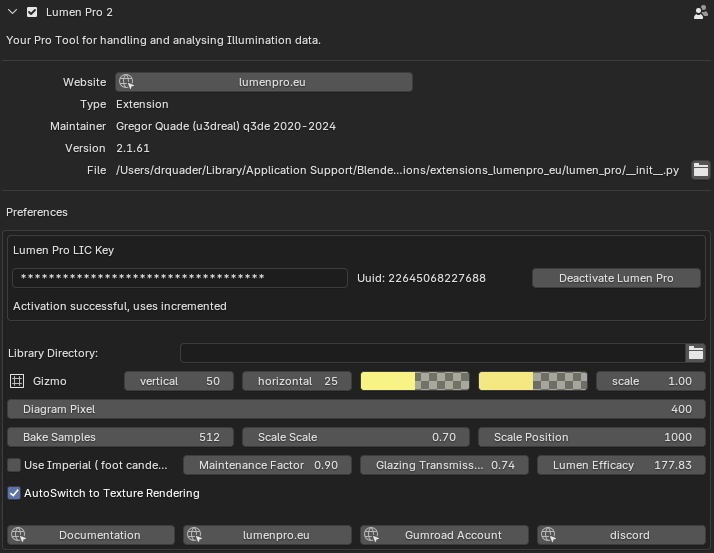Click the 'Extension' type value text
Screen dimensions: 714x553
[142, 104]
